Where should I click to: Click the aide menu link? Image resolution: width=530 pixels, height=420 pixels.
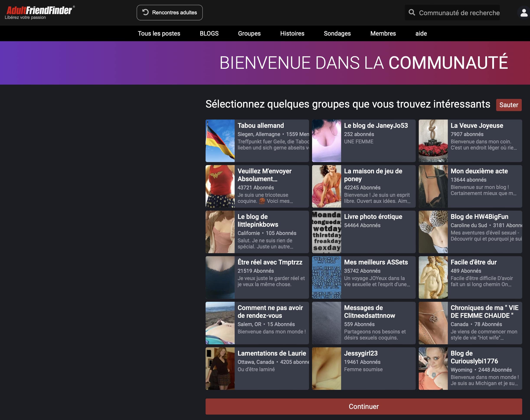tap(421, 33)
